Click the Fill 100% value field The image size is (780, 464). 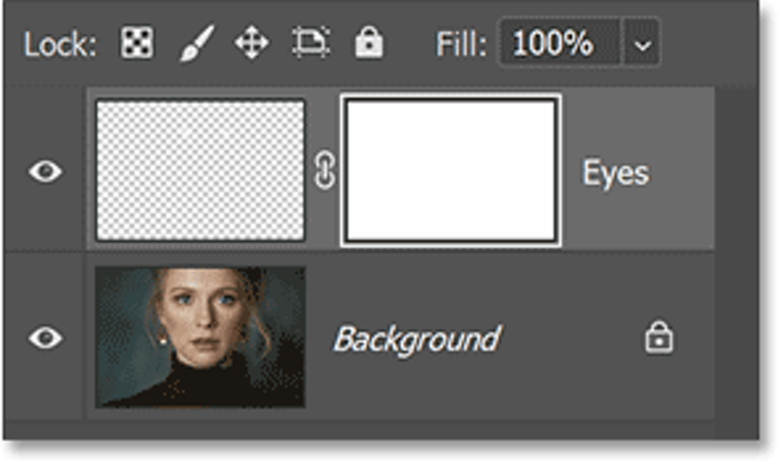(x=560, y=42)
